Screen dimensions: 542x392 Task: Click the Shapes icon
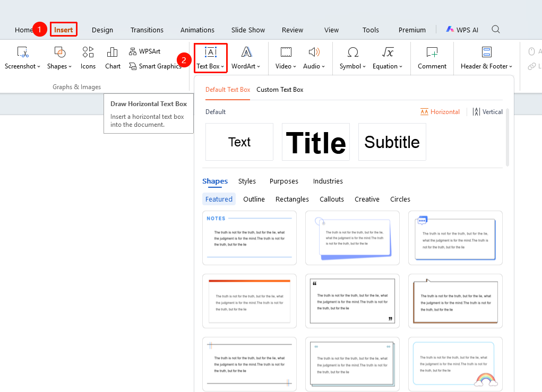tap(60, 53)
